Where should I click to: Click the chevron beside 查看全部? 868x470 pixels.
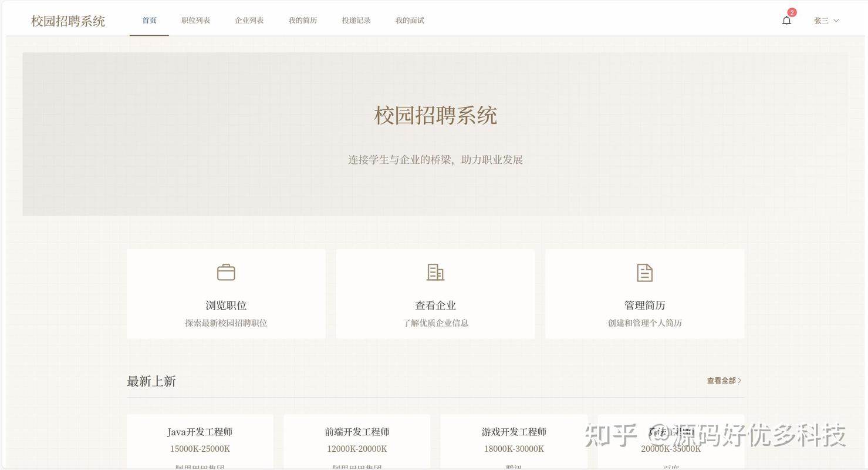(x=739, y=381)
